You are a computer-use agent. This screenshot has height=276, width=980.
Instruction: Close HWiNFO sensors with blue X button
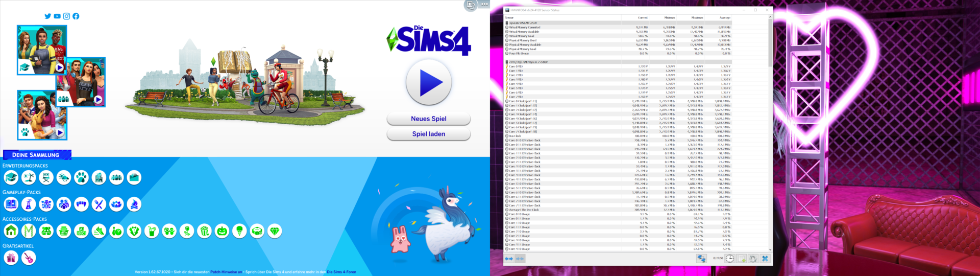pyautogui.click(x=765, y=259)
